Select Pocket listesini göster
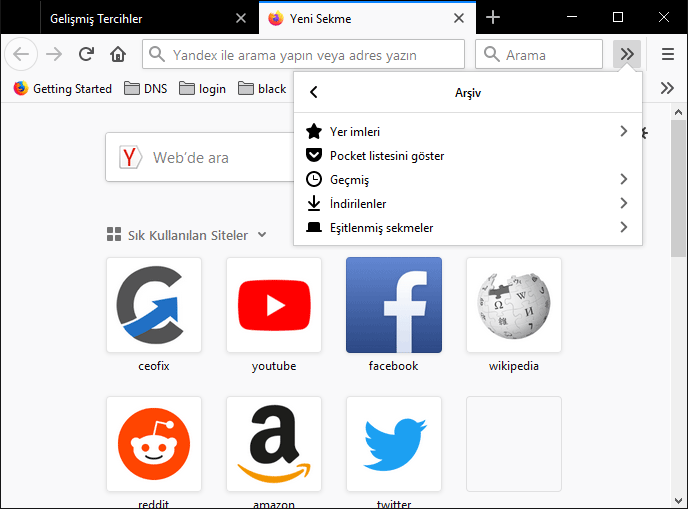This screenshot has width=688, height=509. [468, 155]
